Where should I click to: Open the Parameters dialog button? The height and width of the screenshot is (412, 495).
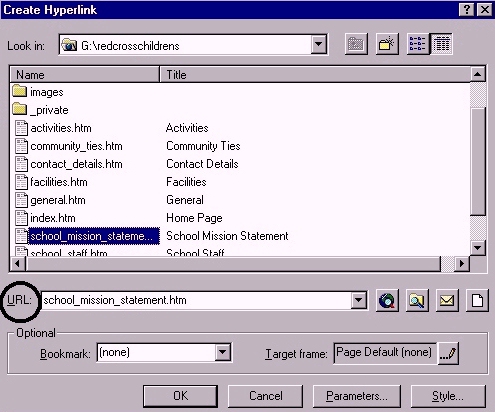[x=357, y=396]
